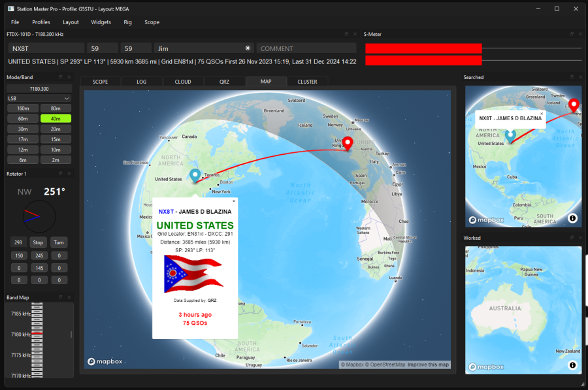This screenshot has height=390, width=588.
Task: Close the NX8T info popup on main map
Action: 234,201
